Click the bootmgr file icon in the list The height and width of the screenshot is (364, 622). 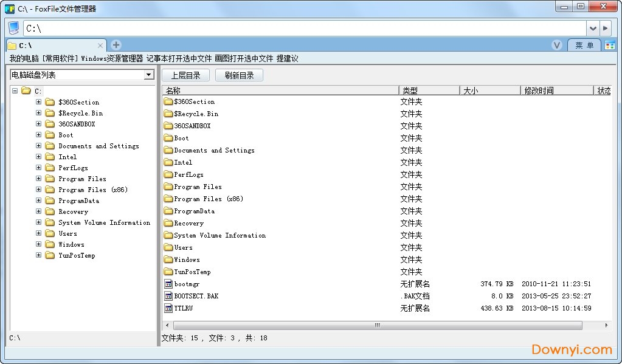pyautogui.click(x=168, y=284)
